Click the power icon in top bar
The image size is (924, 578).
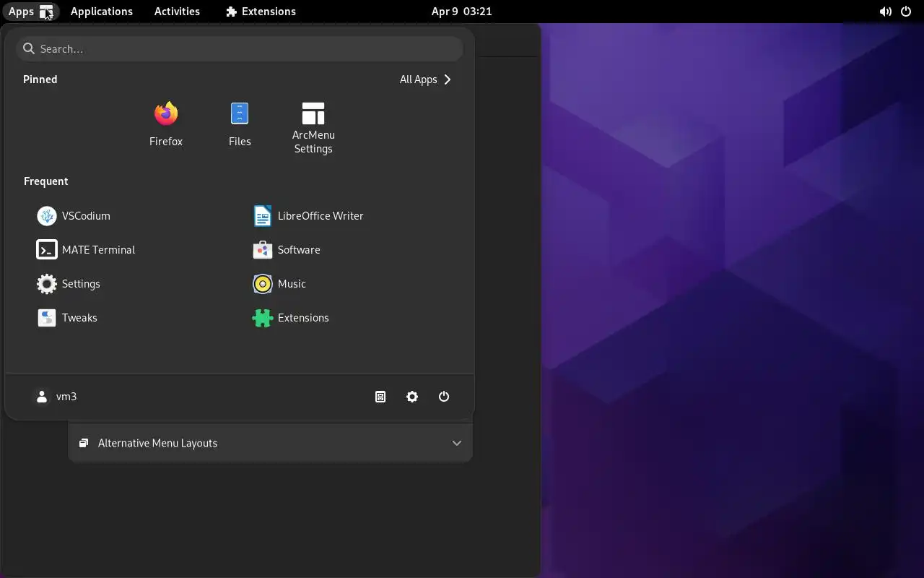[x=906, y=12]
